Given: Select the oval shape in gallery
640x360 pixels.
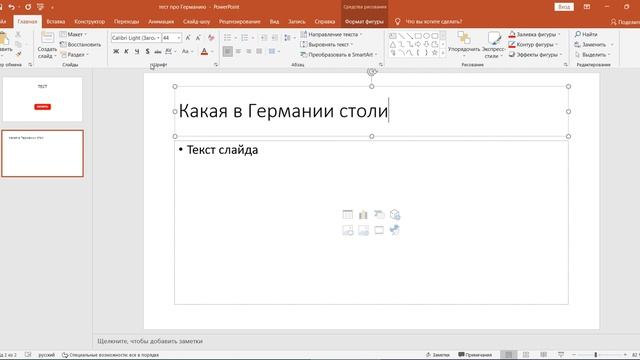Looking at the screenshot, I should [426, 36].
